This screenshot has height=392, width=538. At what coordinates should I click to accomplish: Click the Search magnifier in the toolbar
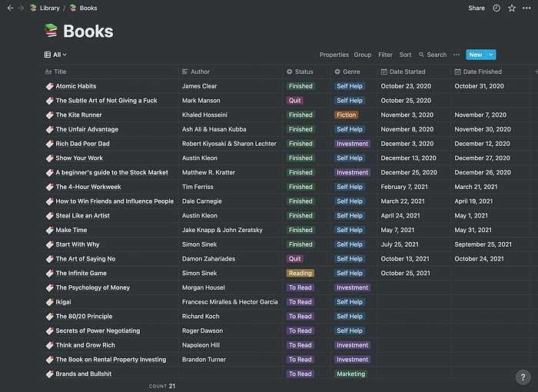tap(423, 55)
